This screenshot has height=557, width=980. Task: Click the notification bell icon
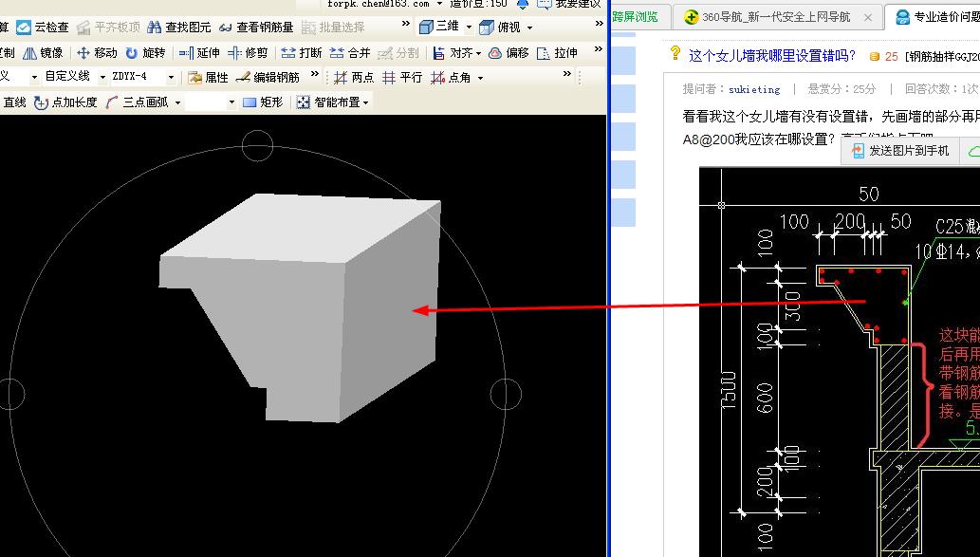[x=523, y=4]
